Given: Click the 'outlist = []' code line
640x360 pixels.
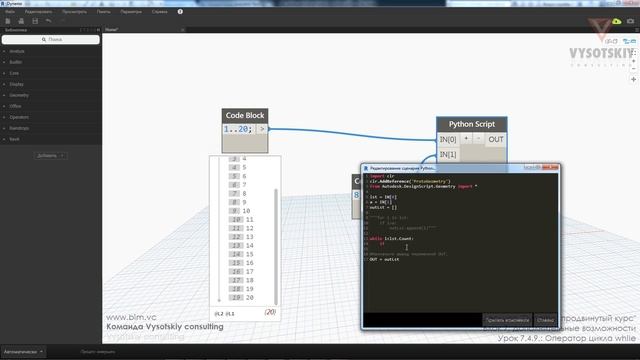Looking at the screenshot, I should point(383,207).
